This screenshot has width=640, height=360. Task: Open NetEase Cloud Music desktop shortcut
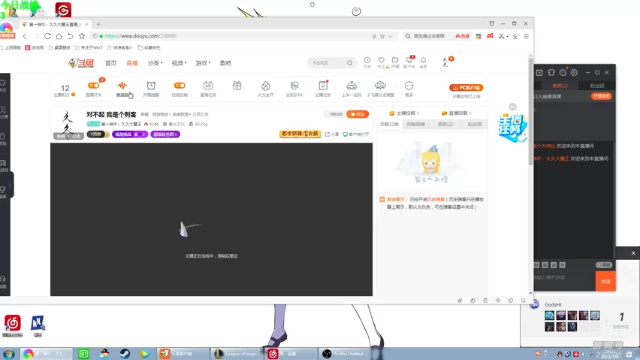(x=12, y=326)
